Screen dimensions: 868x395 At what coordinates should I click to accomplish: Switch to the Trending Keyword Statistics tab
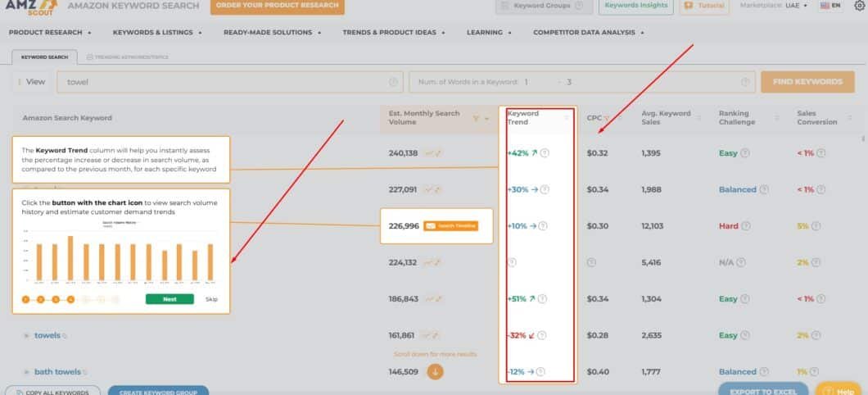tap(128, 57)
